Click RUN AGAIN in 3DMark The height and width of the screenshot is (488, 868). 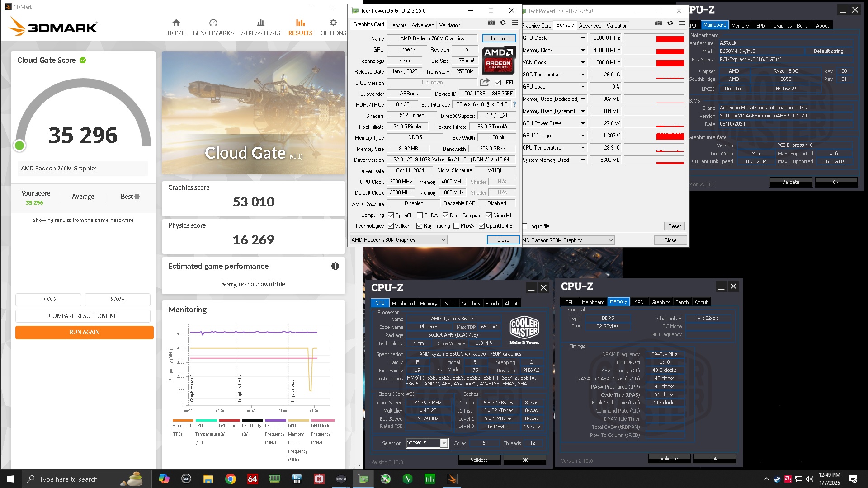(85, 332)
